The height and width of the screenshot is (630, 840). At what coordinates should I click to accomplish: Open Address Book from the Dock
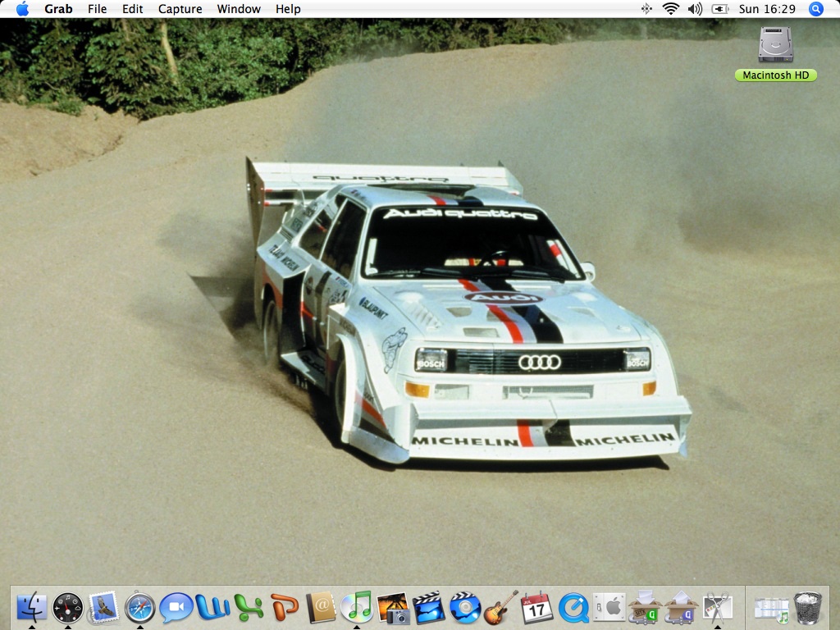321,608
